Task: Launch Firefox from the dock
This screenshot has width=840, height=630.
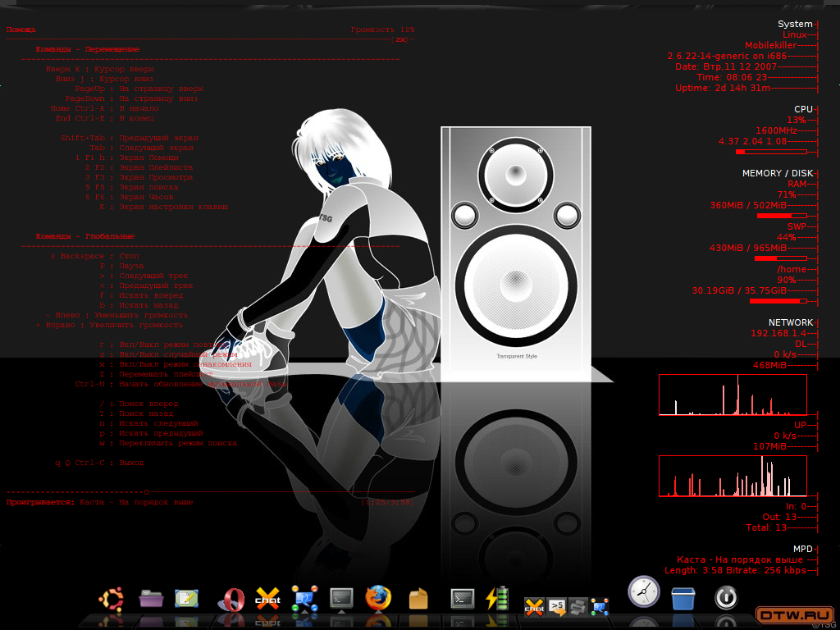Action: coord(378,598)
